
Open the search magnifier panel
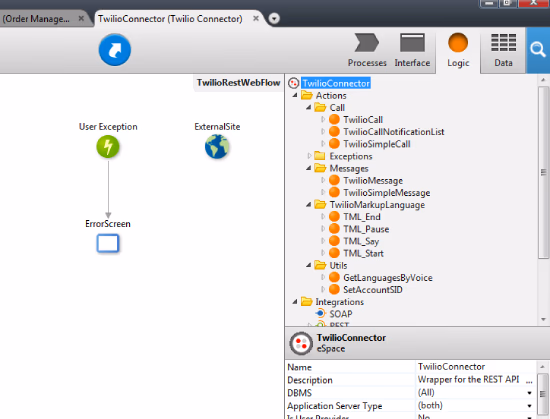(538, 50)
